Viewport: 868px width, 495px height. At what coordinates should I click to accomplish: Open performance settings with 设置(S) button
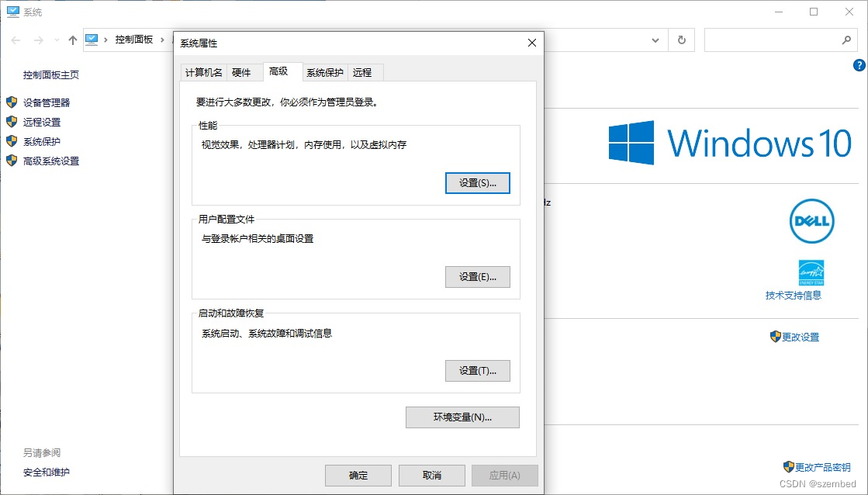coord(477,183)
